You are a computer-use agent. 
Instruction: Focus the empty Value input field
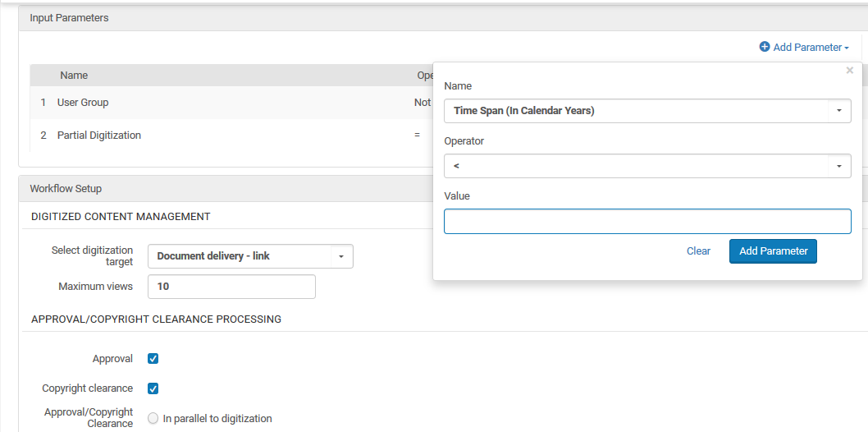pyautogui.click(x=646, y=221)
